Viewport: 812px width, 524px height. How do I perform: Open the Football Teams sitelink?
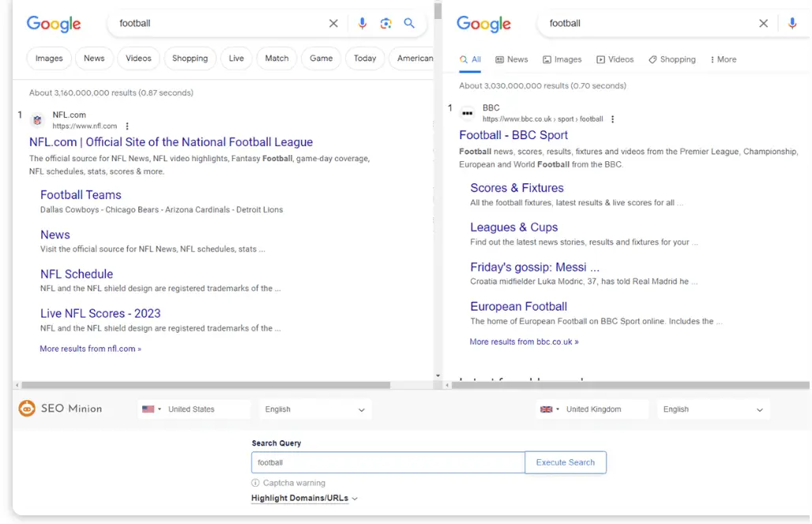click(81, 195)
